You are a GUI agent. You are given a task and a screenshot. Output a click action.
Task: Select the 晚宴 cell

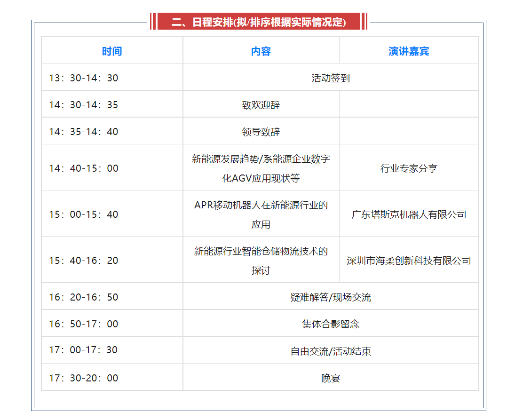[x=331, y=378]
